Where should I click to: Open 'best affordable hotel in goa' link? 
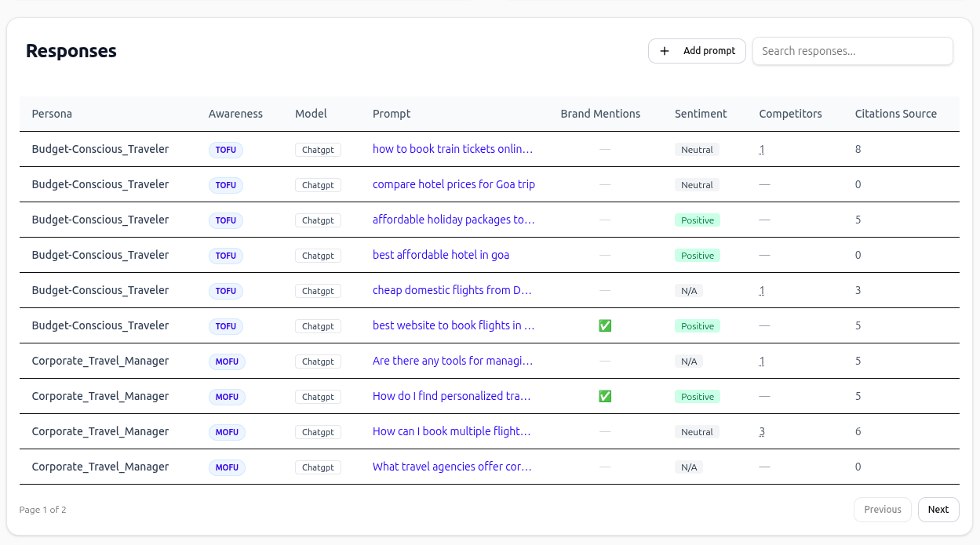point(441,255)
